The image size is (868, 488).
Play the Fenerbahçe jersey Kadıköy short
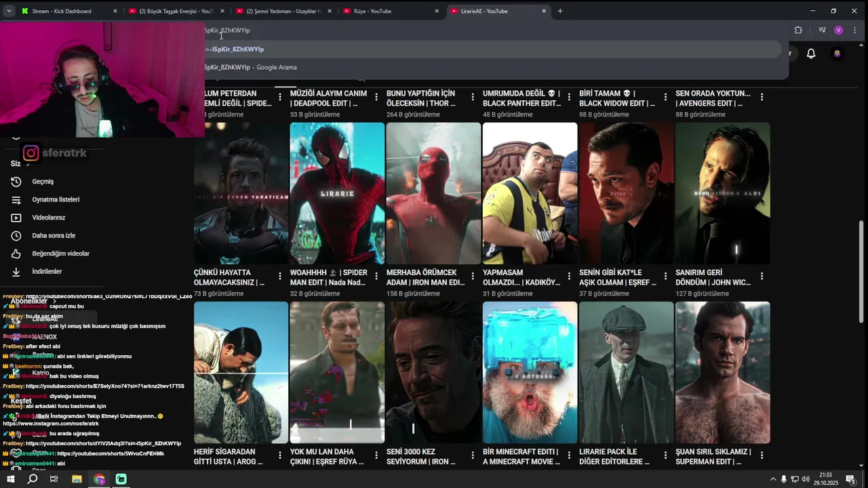[530, 193]
